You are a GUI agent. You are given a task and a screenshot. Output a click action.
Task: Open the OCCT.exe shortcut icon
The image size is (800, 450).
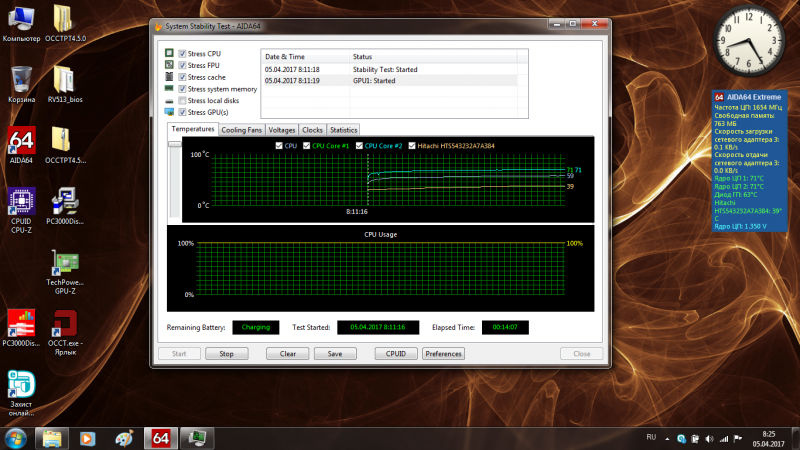click(66, 325)
